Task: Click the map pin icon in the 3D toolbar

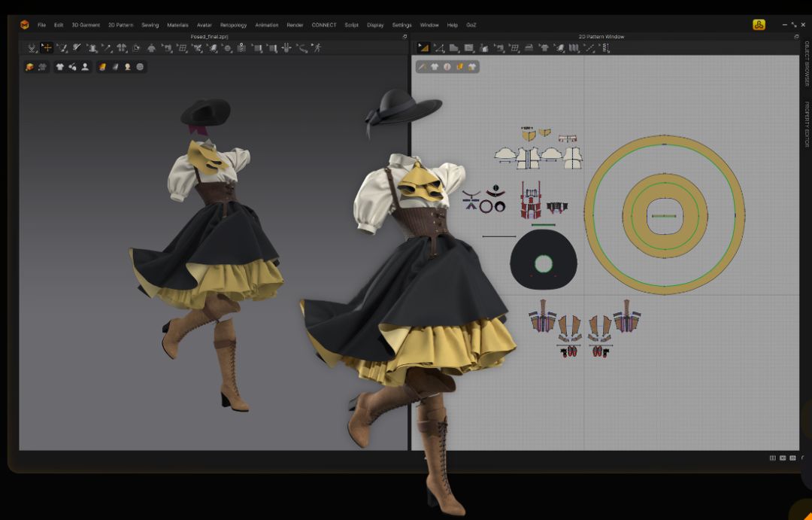Action: (241, 47)
